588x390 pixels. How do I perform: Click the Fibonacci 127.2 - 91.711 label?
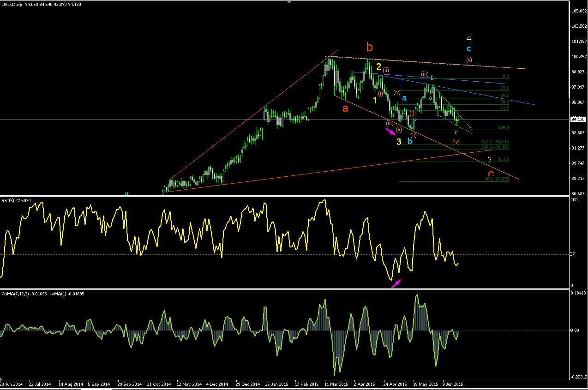click(x=495, y=142)
